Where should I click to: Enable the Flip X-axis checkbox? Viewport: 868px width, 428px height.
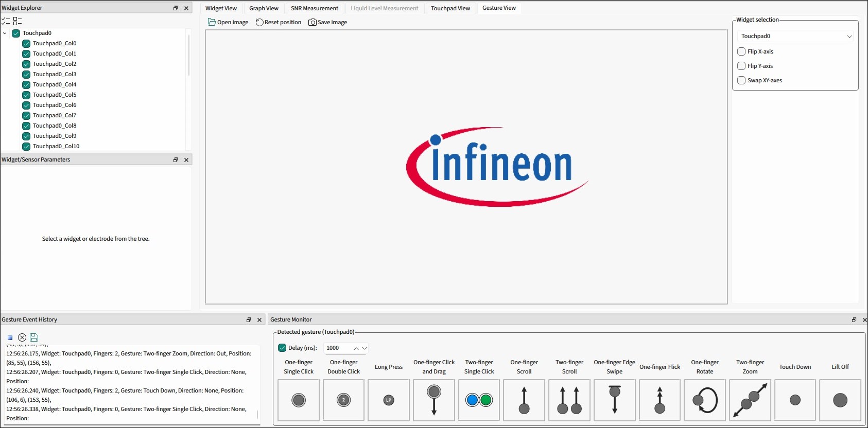[741, 51]
